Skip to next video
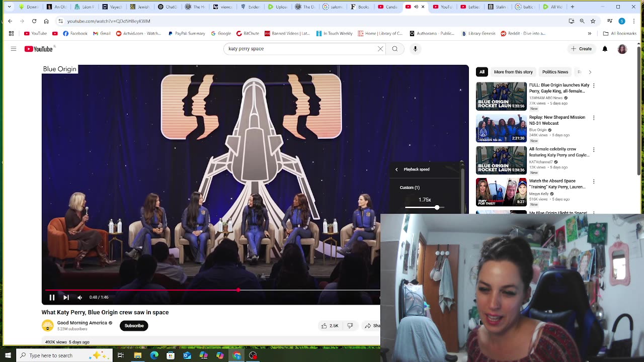 coord(66,297)
